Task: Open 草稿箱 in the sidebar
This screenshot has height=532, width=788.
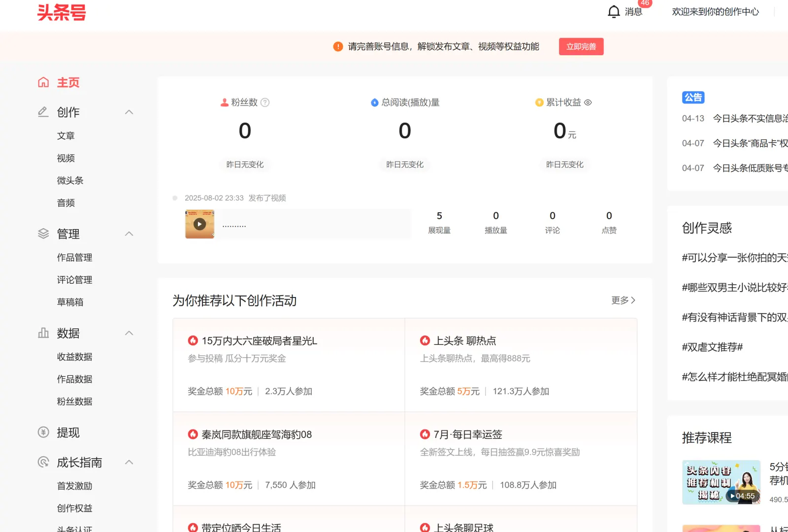Action: click(70, 302)
